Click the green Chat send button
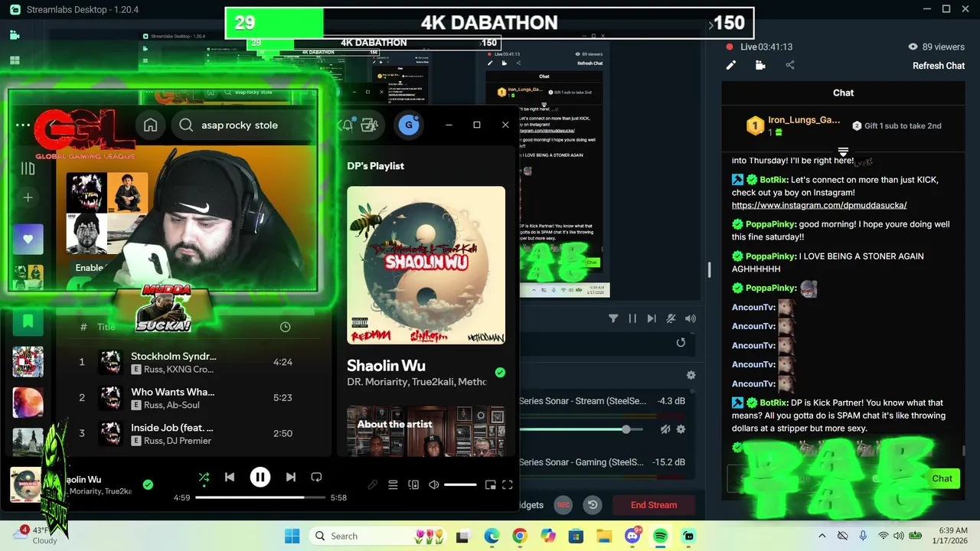The image size is (980, 551). [942, 478]
